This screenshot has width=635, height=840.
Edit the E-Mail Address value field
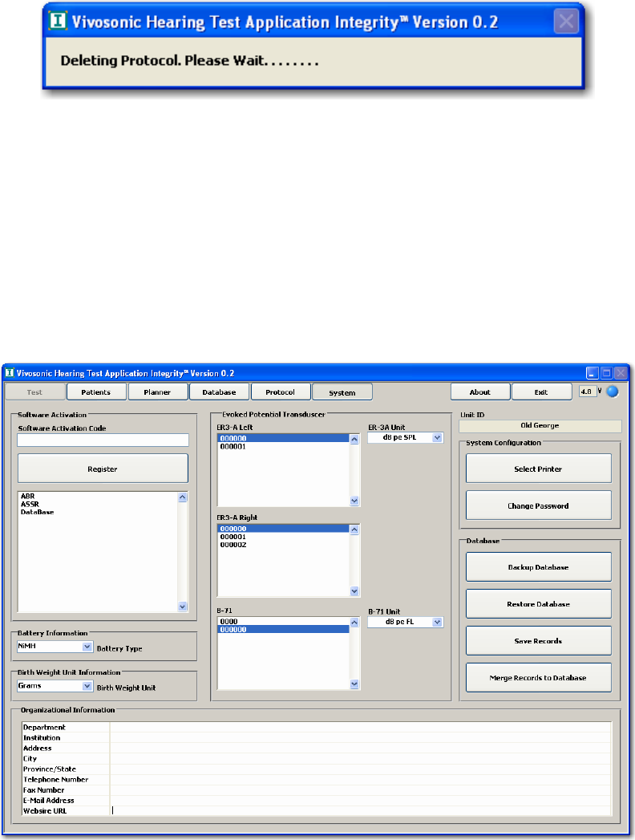360,801
